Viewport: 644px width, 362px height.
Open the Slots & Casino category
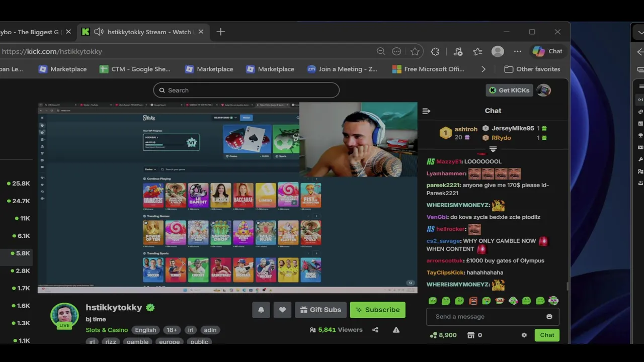pos(107,330)
